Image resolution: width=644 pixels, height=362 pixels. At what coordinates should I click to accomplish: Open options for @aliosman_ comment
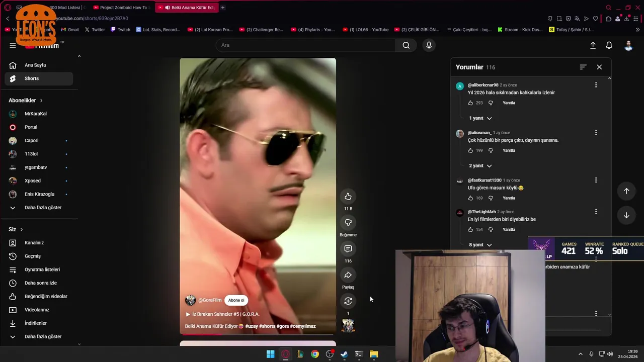(x=596, y=133)
